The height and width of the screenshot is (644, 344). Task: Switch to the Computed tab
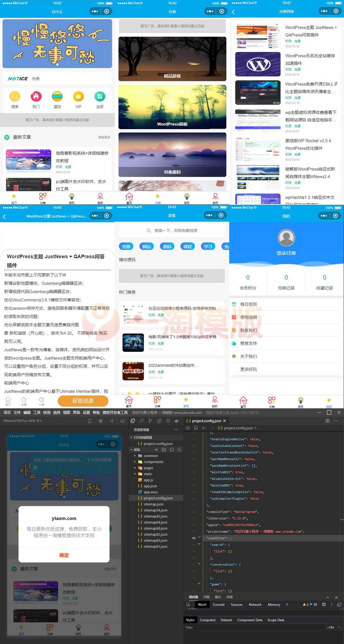coord(208,620)
